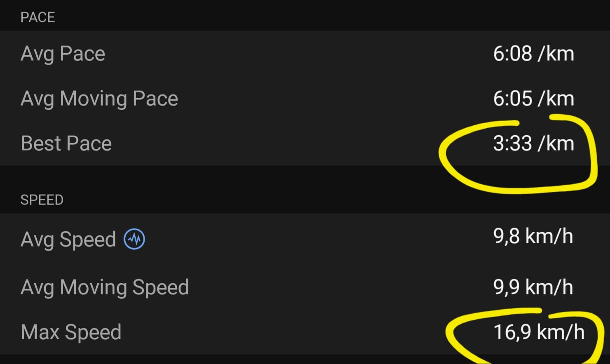
Task: Tap the 9,8 km/h value
Action: click(533, 237)
